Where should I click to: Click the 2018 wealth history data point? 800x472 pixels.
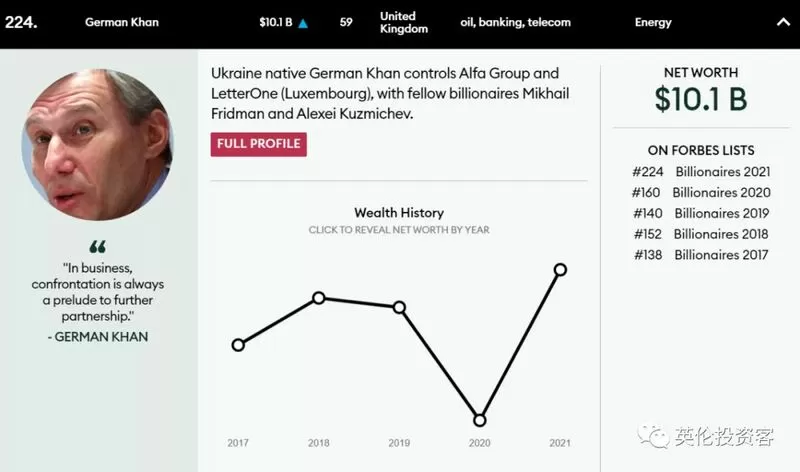(319, 298)
